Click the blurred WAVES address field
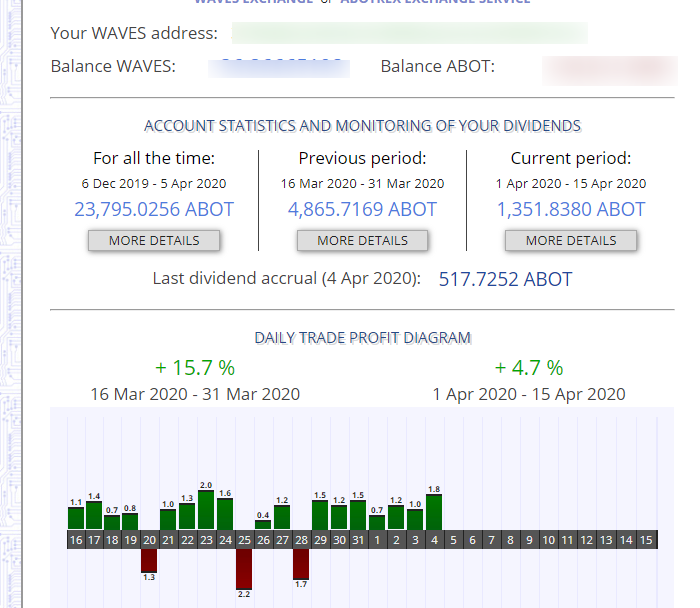 click(410, 33)
